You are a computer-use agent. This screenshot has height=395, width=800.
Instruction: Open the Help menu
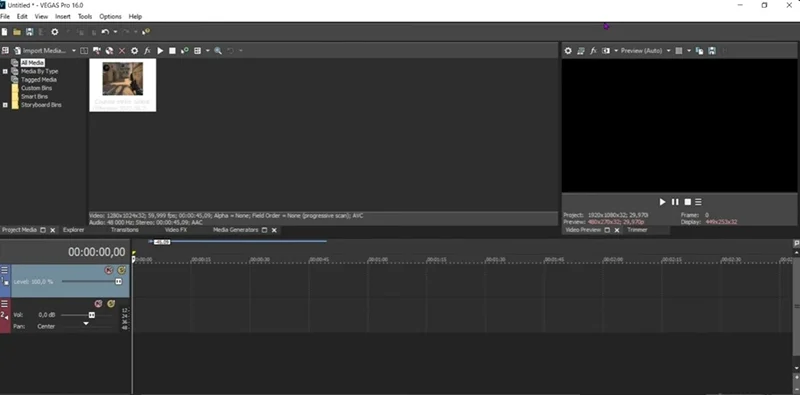(x=135, y=16)
